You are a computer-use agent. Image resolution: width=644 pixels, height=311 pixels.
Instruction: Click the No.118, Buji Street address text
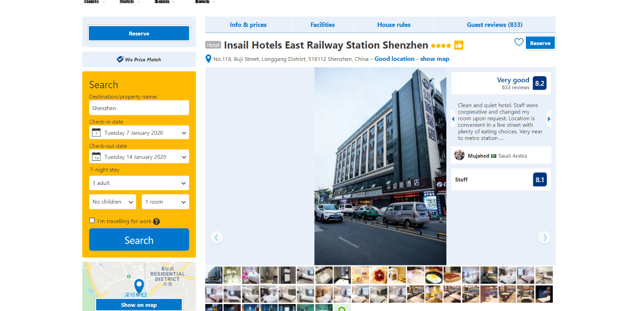[291, 59]
